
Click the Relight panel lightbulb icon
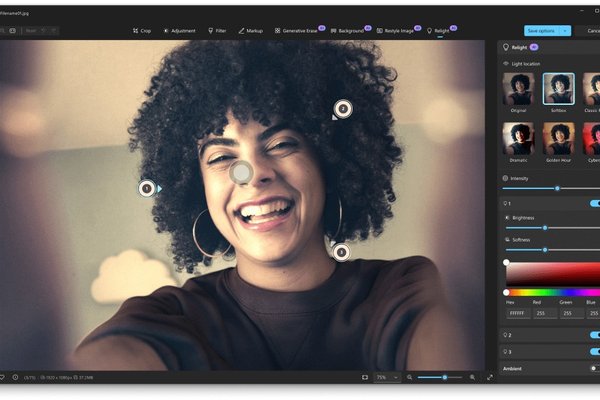[505, 47]
